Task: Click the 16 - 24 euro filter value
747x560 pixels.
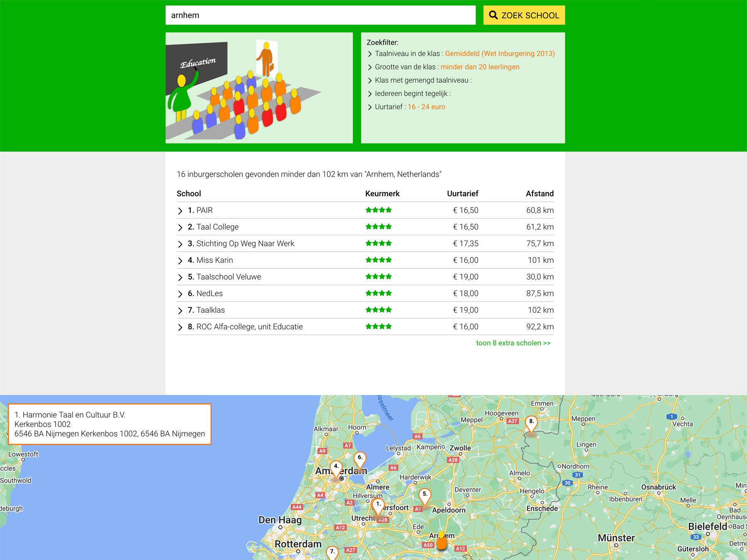Action: coord(426,107)
